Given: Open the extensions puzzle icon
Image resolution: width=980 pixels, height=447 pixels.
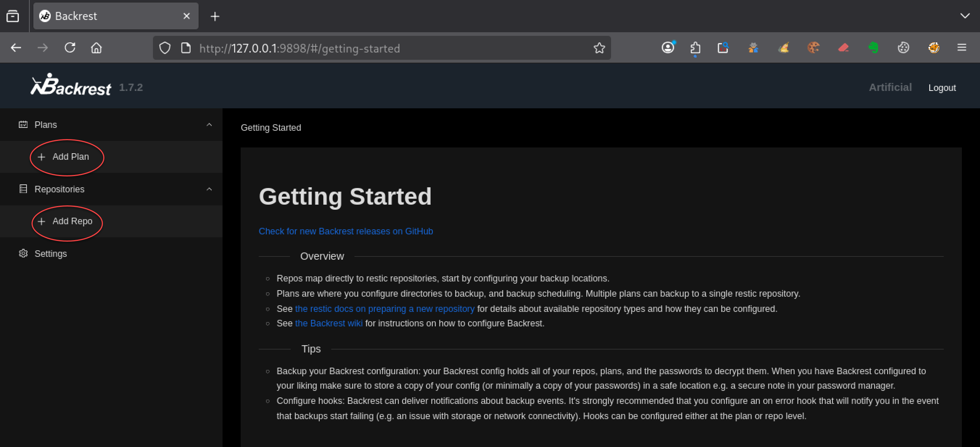Looking at the screenshot, I should tap(695, 48).
